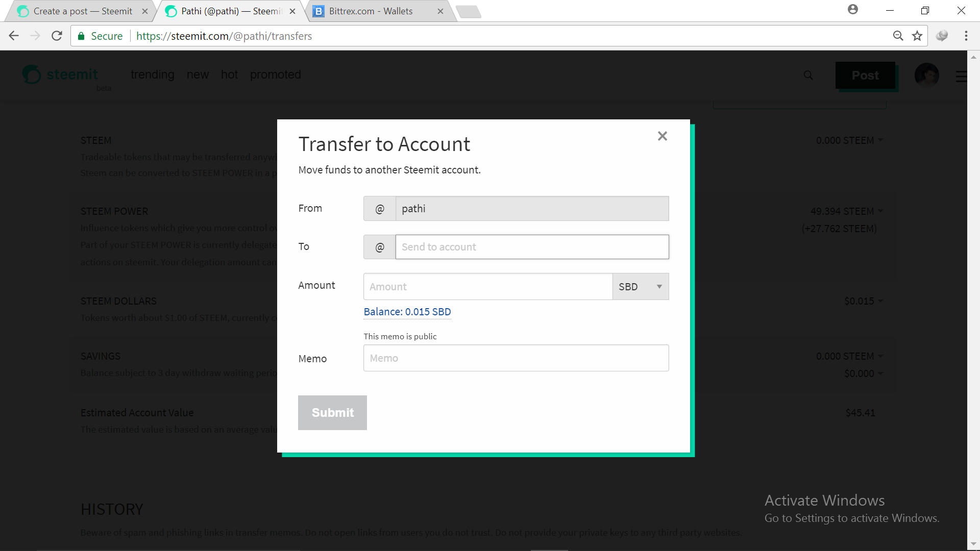
Task: Open the promoted posts feed
Action: pyautogui.click(x=275, y=74)
